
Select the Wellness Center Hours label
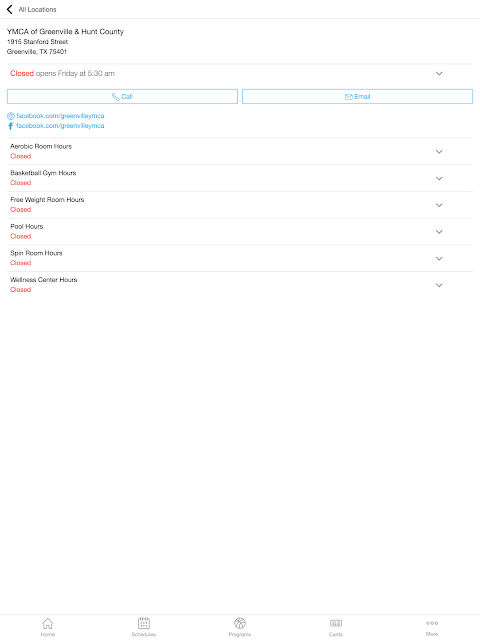[44, 280]
